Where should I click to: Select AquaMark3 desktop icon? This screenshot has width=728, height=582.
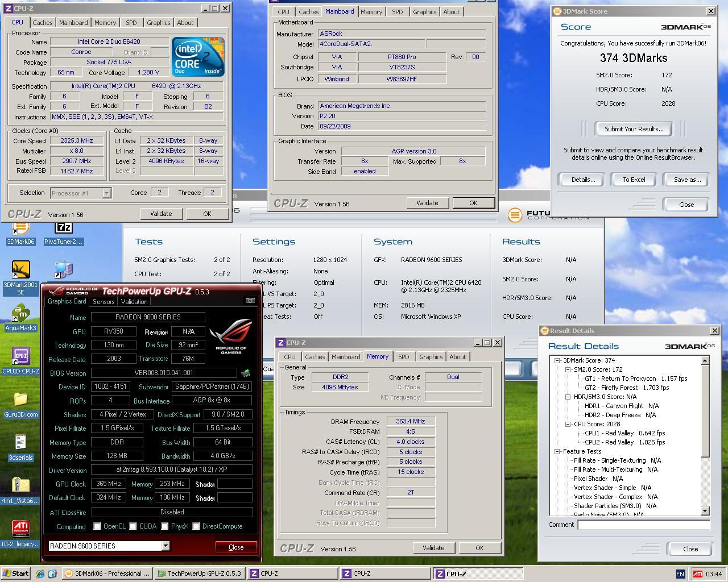(x=20, y=318)
